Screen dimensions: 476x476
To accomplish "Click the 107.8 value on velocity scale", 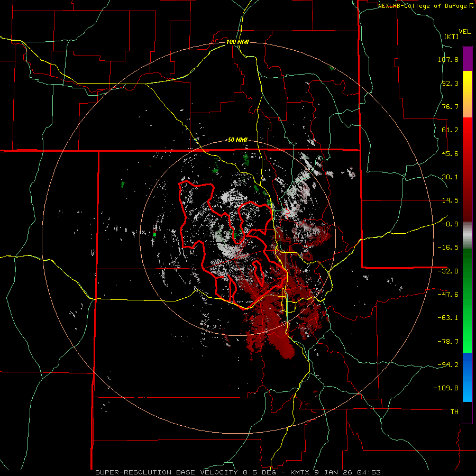I will click(x=448, y=59).
